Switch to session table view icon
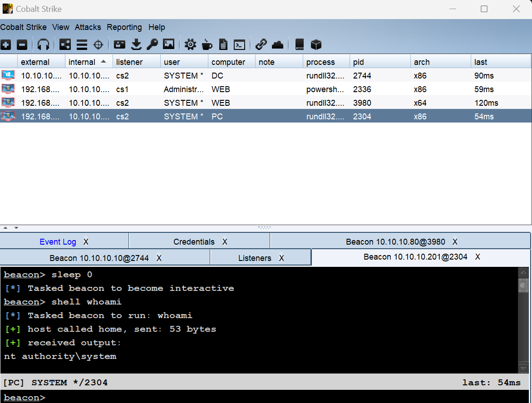The image size is (532, 403). 82,44
